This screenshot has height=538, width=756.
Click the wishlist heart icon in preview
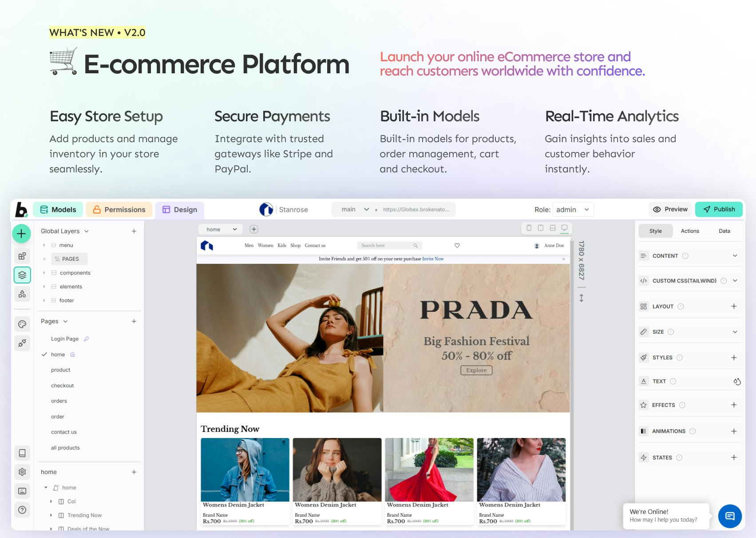pos(457,246)
